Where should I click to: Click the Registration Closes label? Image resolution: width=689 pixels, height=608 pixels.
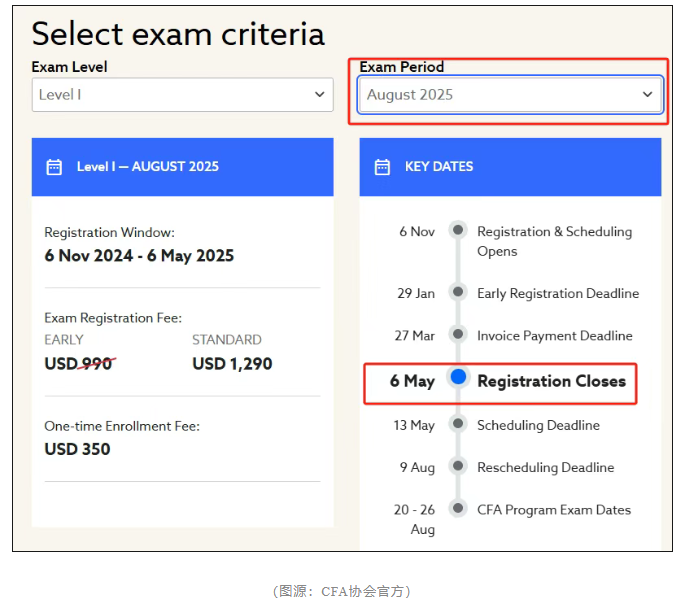point(551,381)
